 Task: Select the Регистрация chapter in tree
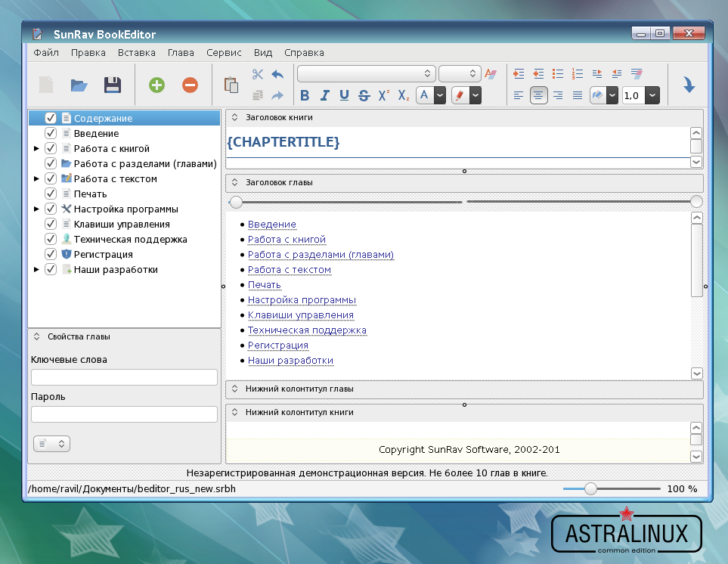[103, 254]
